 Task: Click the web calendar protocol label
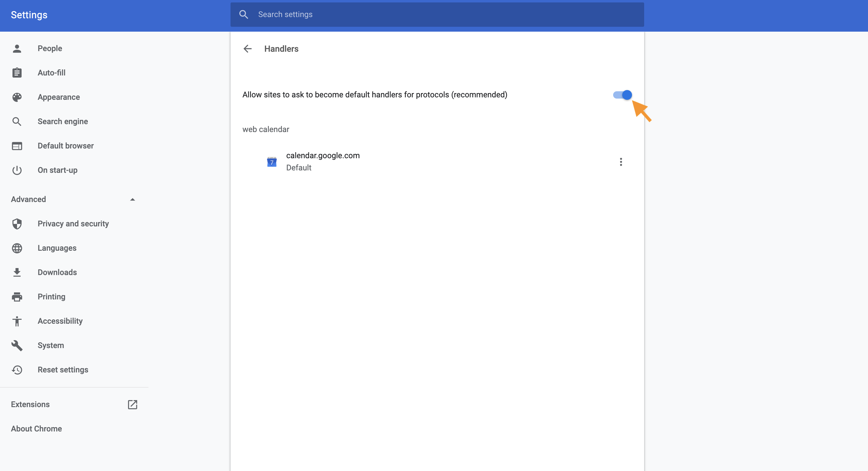(x=266, y=130)
